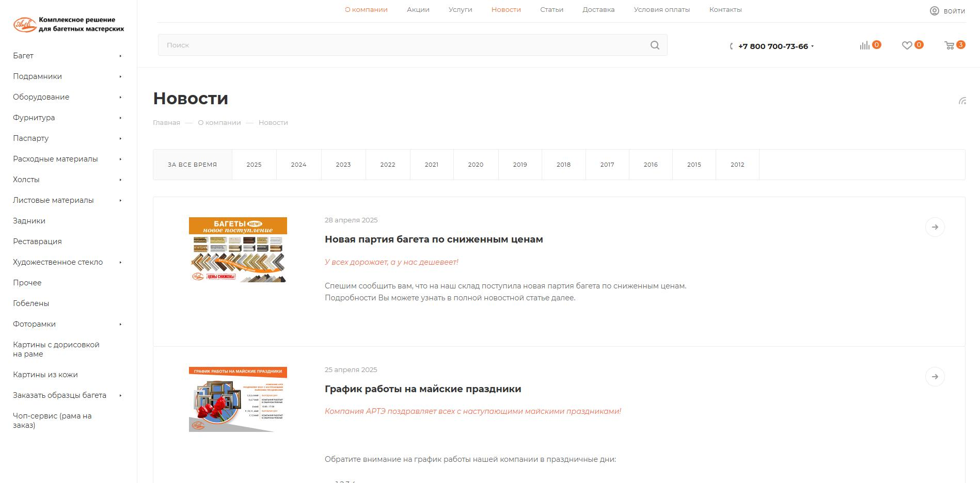The image size is (980, 483).
Task: Expand the Фурнитура submenu arrow
Action: pos(120,118)
